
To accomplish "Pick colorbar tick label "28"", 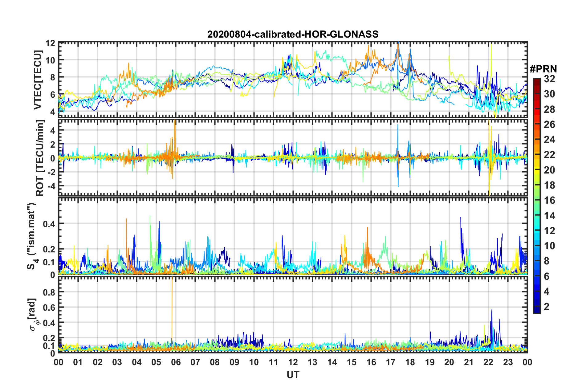I will pos(549,109).
